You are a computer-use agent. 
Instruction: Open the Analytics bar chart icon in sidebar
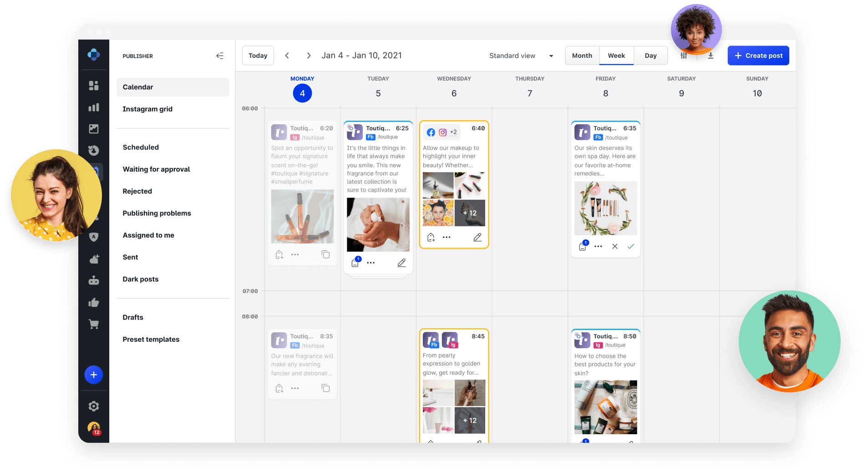[94, 107]
